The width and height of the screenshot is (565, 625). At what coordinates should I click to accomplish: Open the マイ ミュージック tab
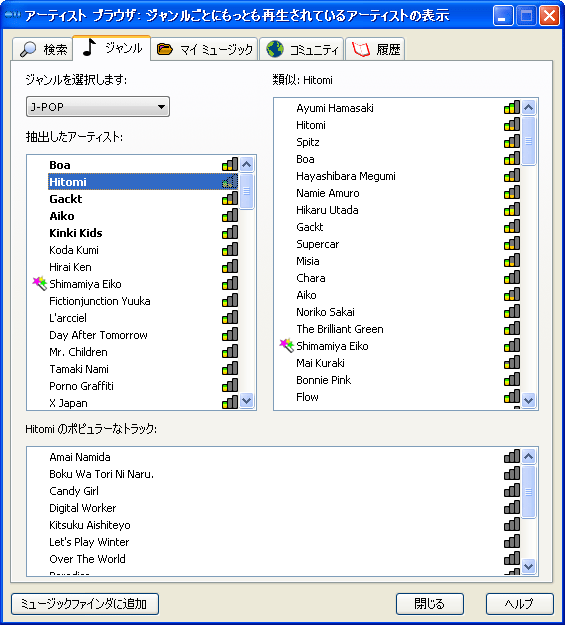205,49
